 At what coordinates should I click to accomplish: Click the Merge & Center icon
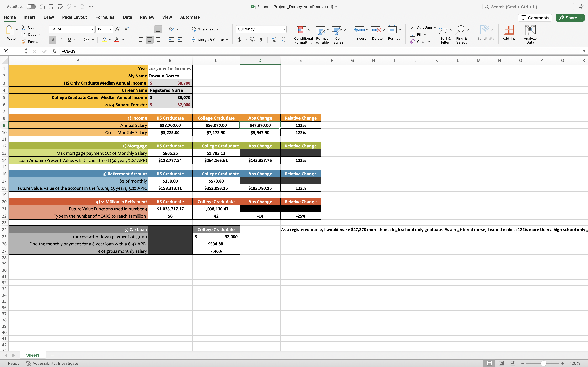[193, 39]
